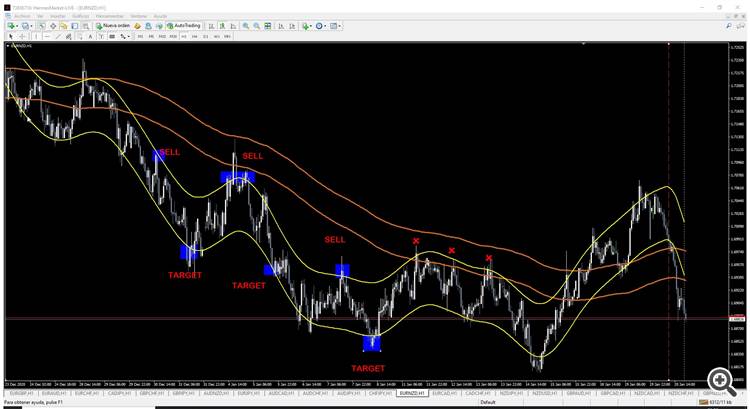Show the Data Window icon
This screenshot has width=750, height=409.
[53, 26]
